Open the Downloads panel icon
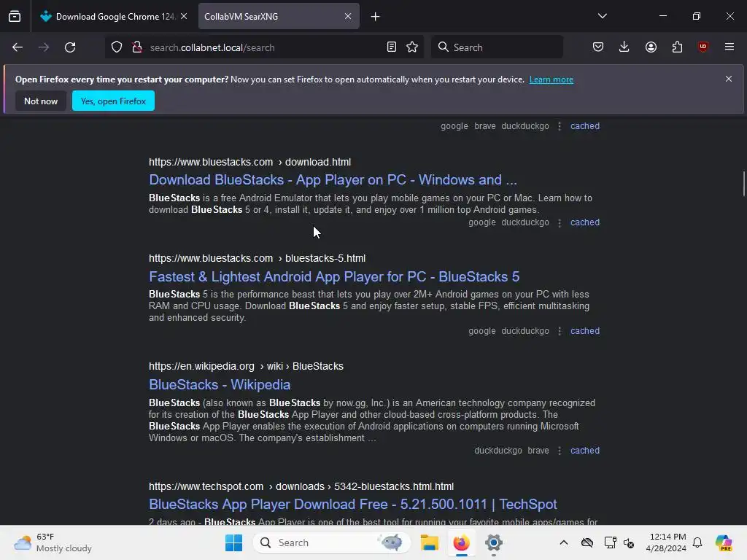 pos(624,47)
